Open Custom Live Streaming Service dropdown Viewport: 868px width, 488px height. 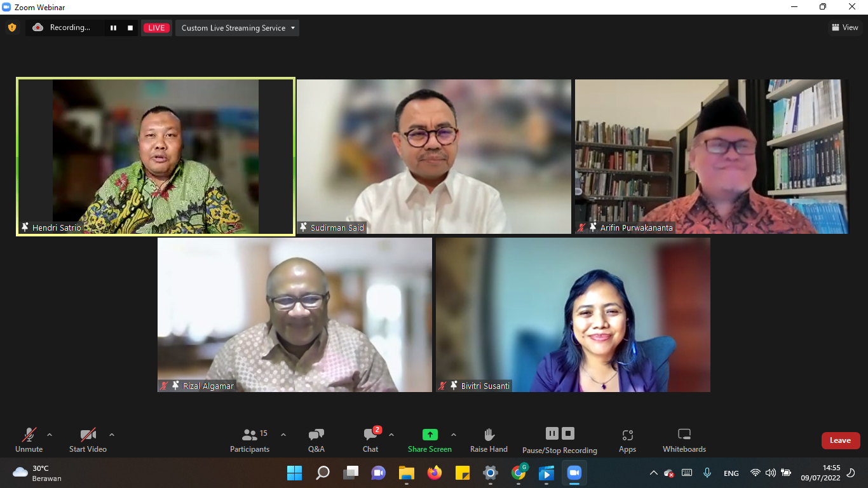click(237, 28)
